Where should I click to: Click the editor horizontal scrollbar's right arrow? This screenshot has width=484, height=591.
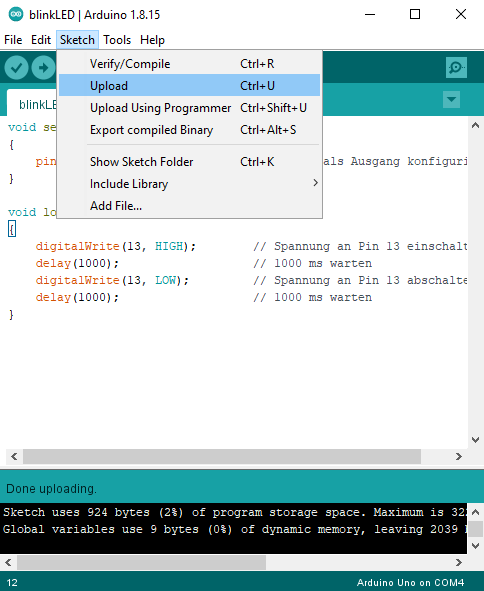tap(458, 456)
